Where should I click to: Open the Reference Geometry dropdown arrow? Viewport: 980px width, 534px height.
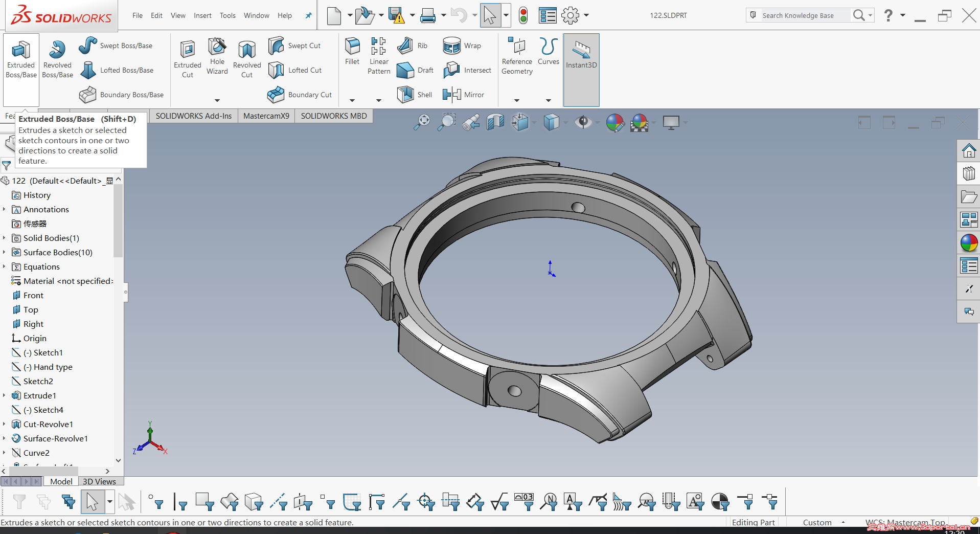pyautogui.click(x=517, y=100)
